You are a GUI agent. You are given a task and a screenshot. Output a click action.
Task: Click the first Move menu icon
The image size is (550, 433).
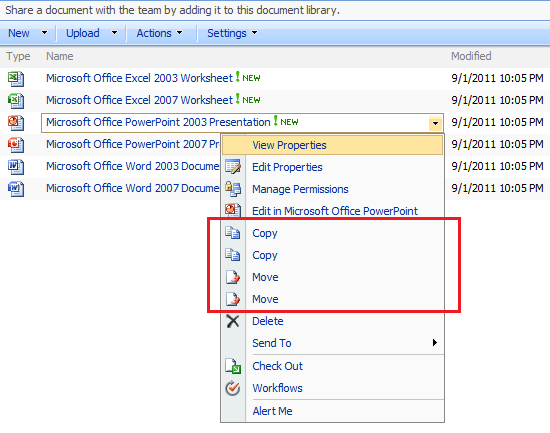coord(233,277)
